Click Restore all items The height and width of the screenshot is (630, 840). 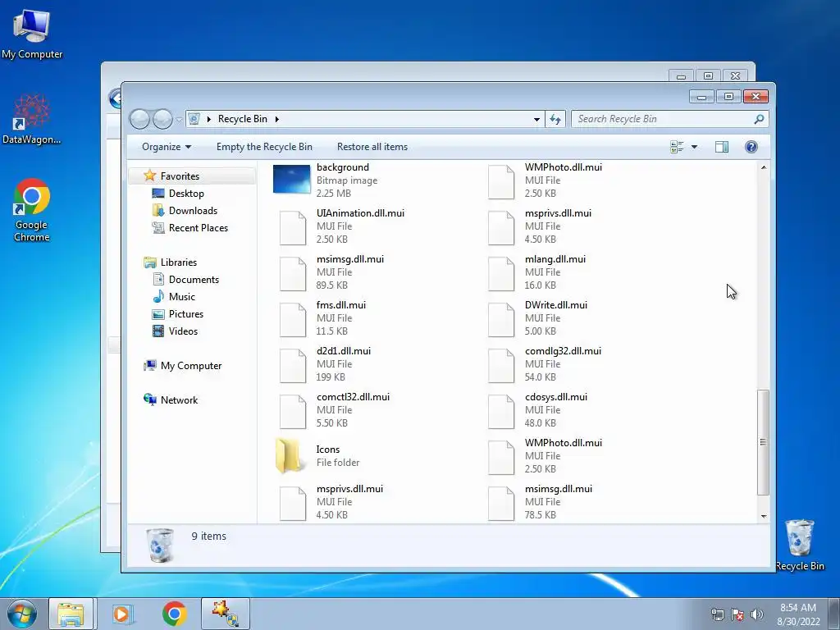point(372,147)
